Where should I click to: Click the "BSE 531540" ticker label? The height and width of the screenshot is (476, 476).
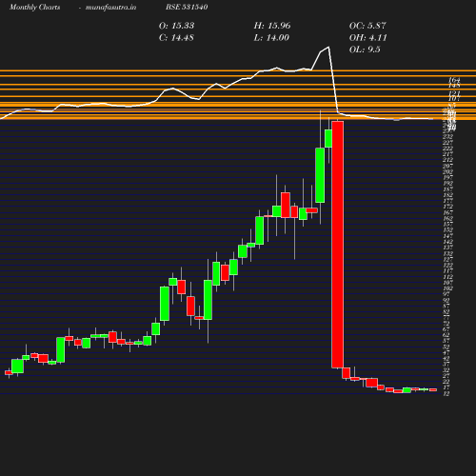click(x=187, y=7)
